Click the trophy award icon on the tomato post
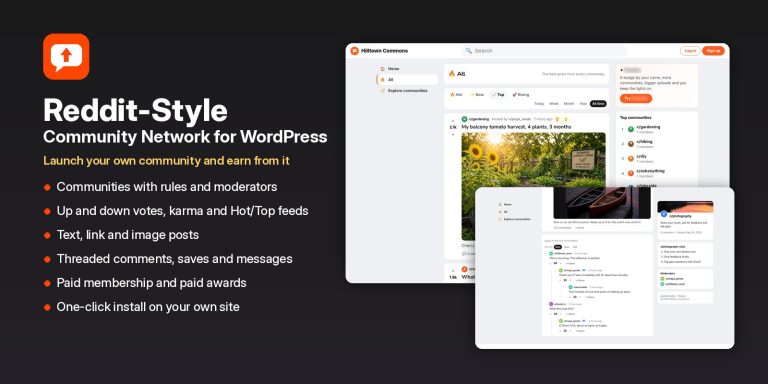This screenshot has height=384, width=768. pos(557,119)
